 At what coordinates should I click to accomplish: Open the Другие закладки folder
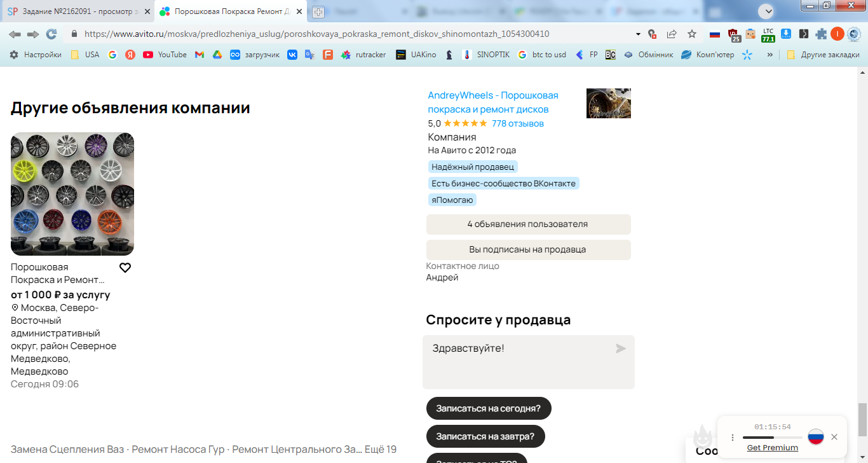[x=823, y=55]
